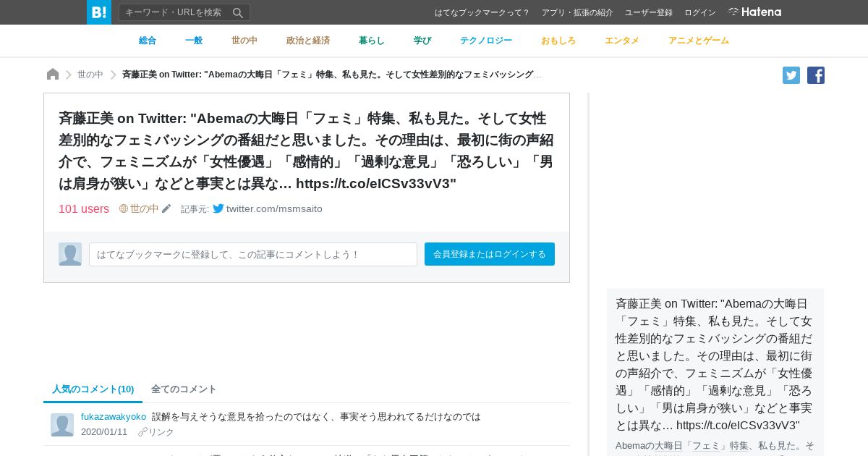This screenshot has width=868, height=456.
Task: Select アニメとゲーム category
Action: [699, 41]
